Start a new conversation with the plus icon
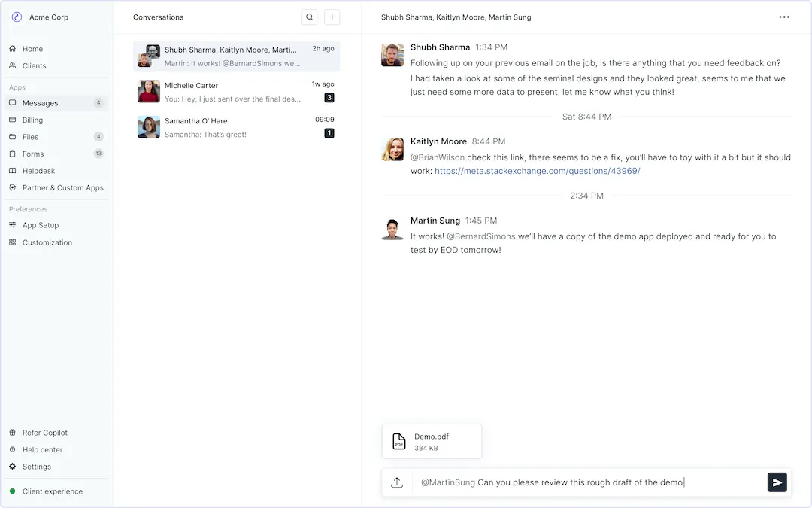The height and width of the screenshot is (508, 812). [x=332, y=17]
